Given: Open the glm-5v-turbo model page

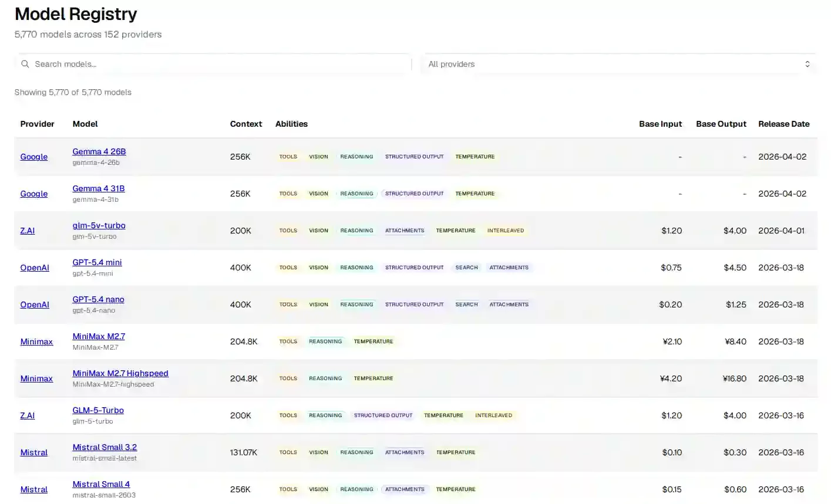Looking at the screenshot, I should 99,225.
